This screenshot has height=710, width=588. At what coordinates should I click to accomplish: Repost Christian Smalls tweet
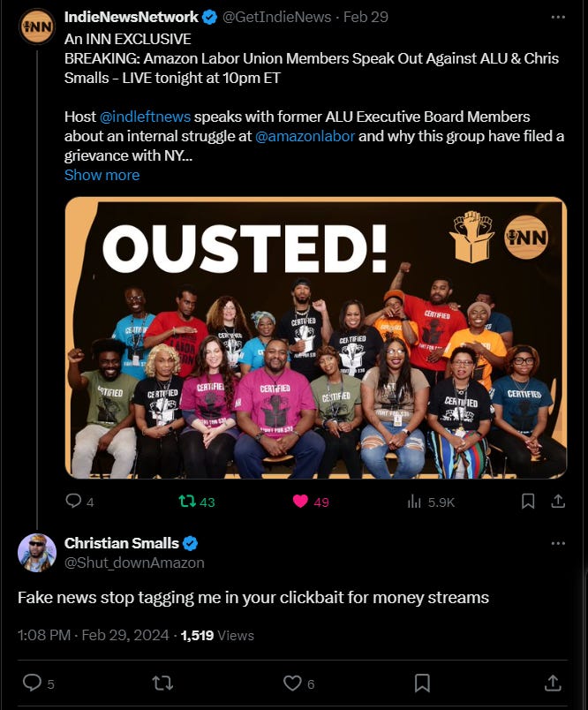[162, 683]
